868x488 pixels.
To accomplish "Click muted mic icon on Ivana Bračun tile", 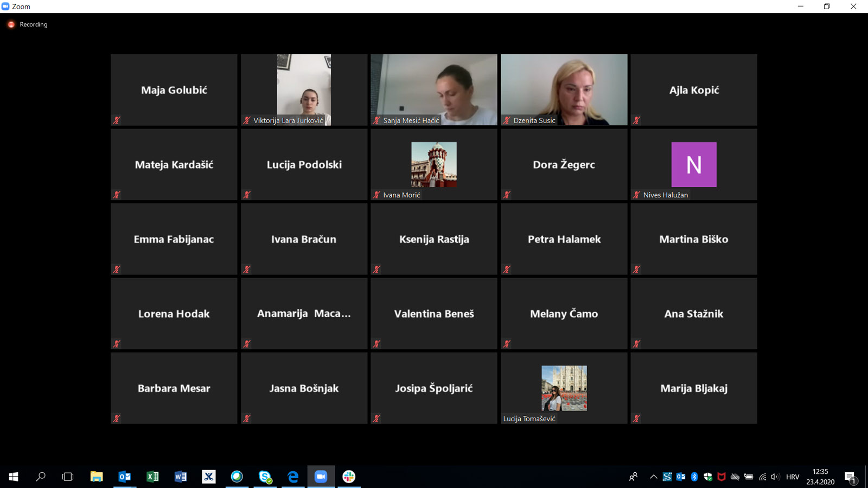I will tap(247, 269).
